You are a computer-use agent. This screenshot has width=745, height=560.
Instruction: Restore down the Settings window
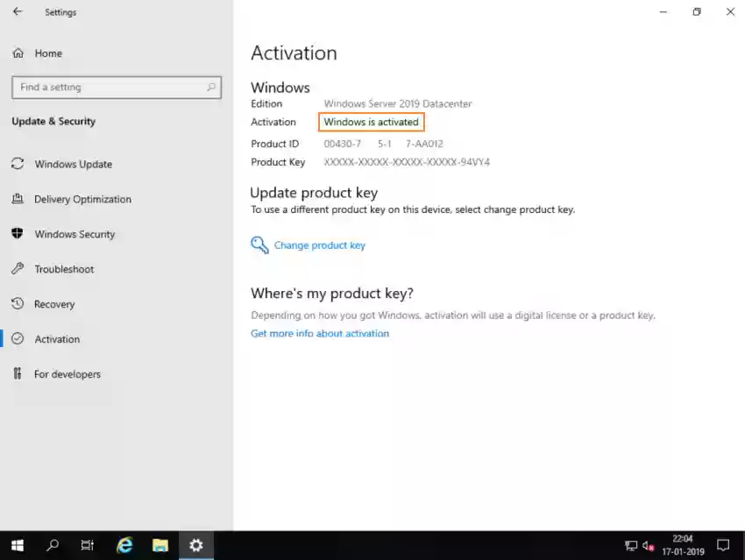click(697, 12)
